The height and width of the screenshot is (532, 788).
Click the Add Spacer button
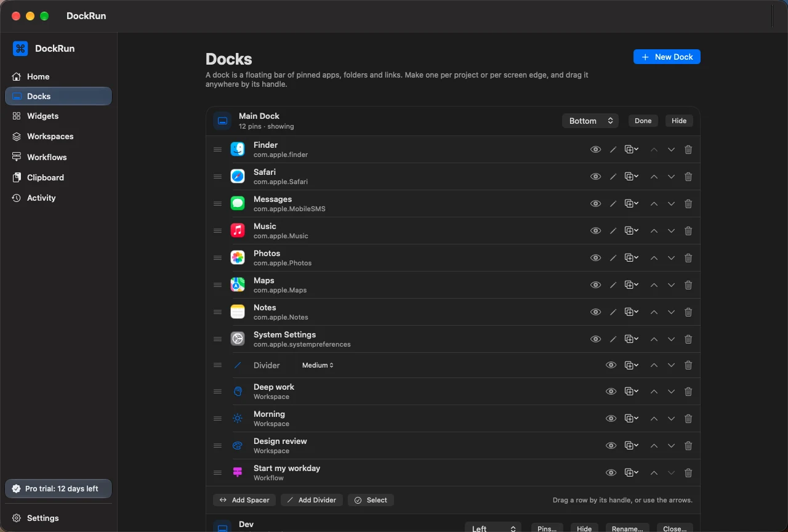pos(244,500)
